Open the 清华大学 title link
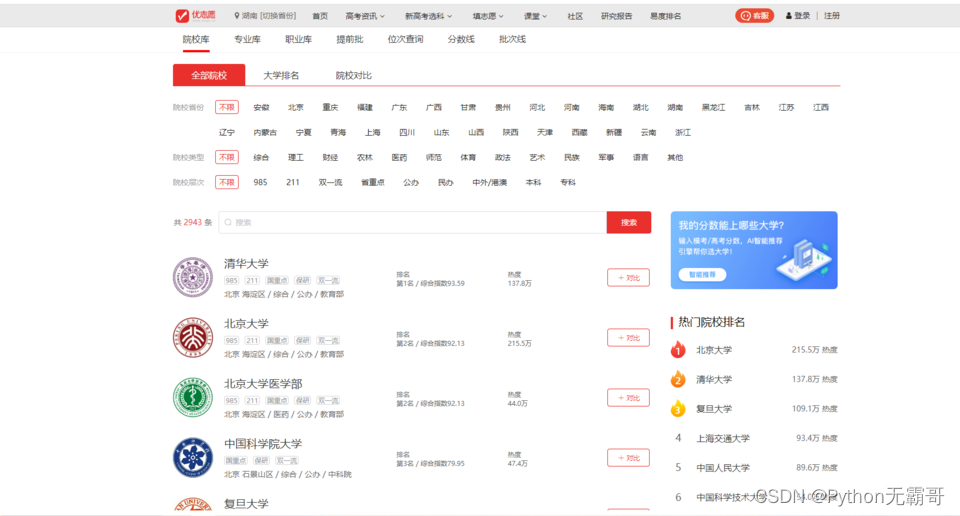The height and width of the screenshot is (516, 960). [x=246, y=264]
